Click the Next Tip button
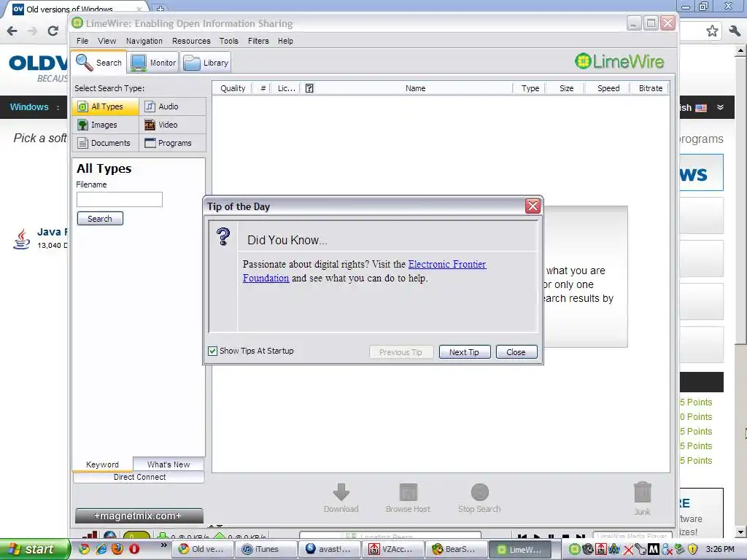This screenshot has height=560, width=747. (465, 352)
